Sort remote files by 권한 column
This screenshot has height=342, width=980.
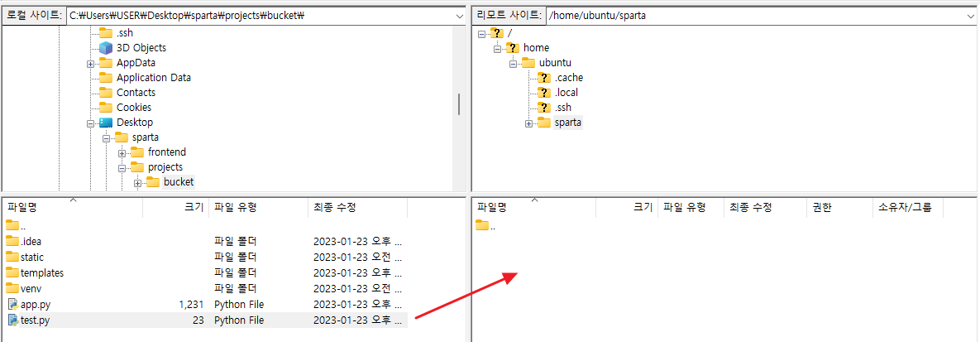point(838,208)
